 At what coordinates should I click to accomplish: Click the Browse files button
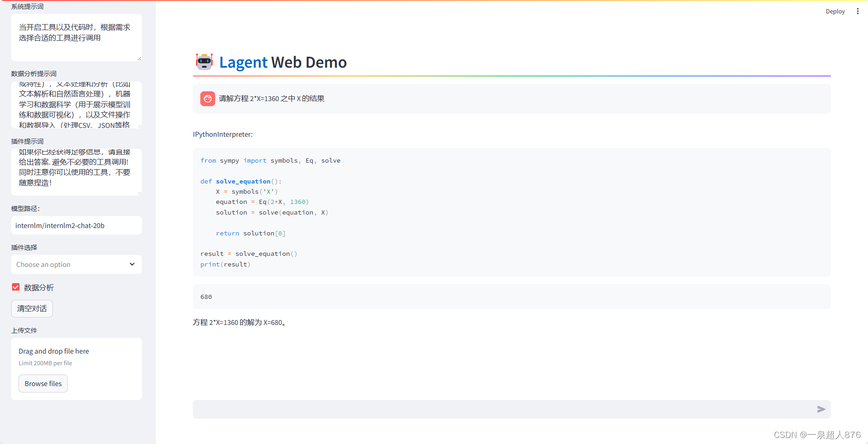pyautogui.click(x=43, y=384)
